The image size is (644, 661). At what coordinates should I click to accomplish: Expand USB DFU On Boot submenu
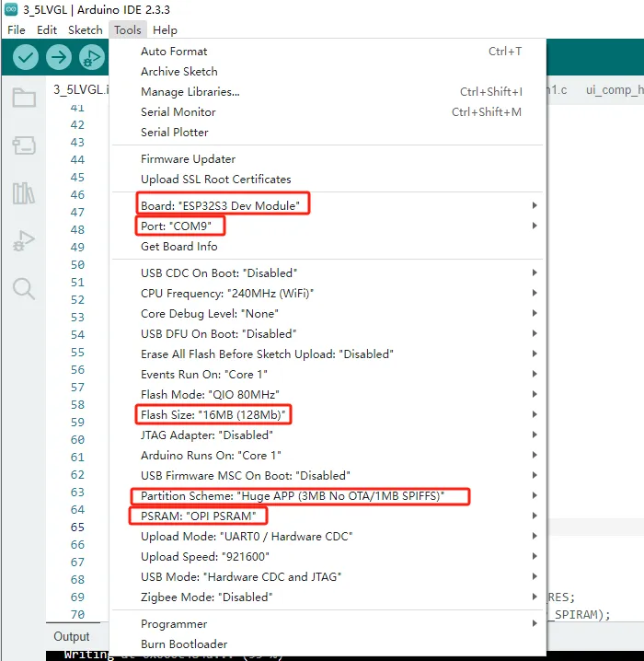click(x=328, y=334)
